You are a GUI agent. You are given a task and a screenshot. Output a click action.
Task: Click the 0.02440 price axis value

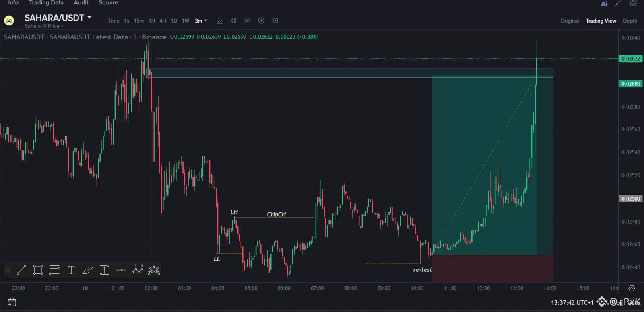click(x=630, y=267)
